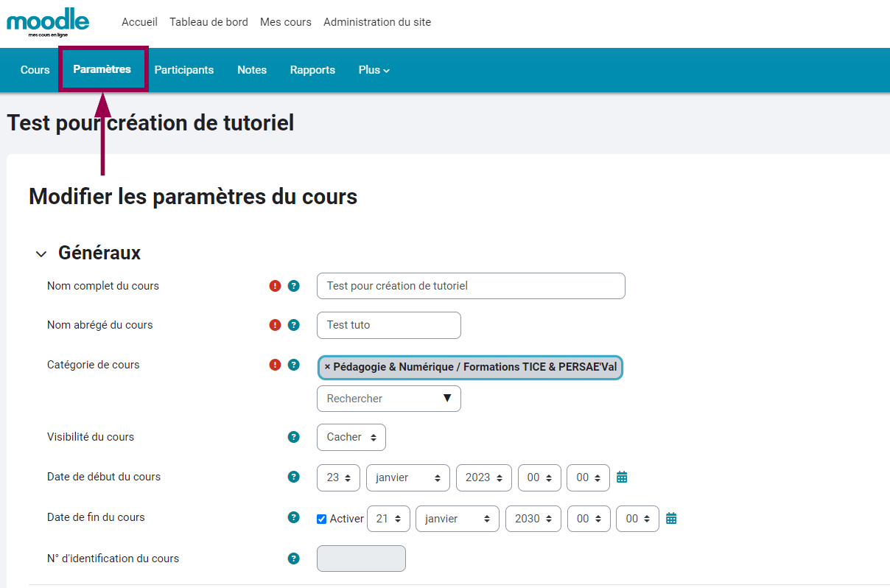Image resolution: width=890 pixels, height=588 pixels.
Task: Open the Participants tab
Action: click(184, 70)
